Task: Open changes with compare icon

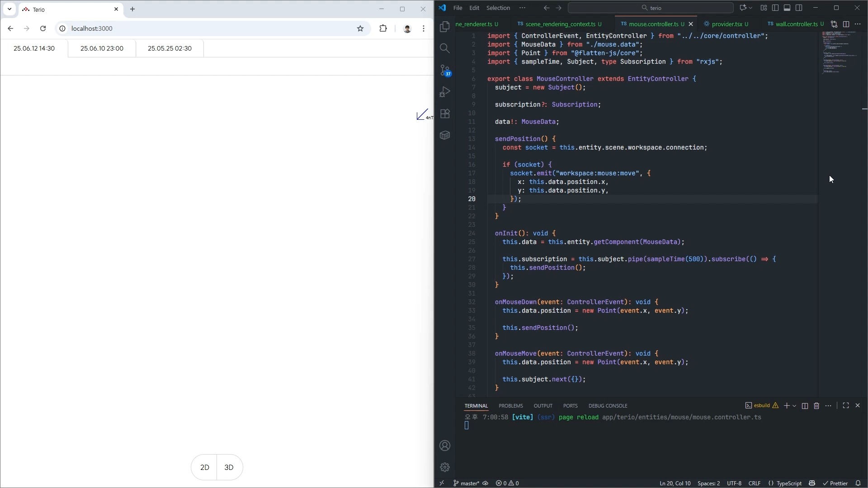Action: pos(834,24)
